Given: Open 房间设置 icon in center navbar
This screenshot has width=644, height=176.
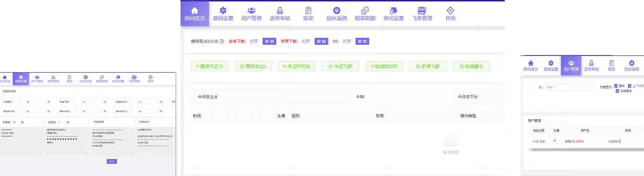Looking at the screenshot, I should pyautogui.click(x=393, y=10).
